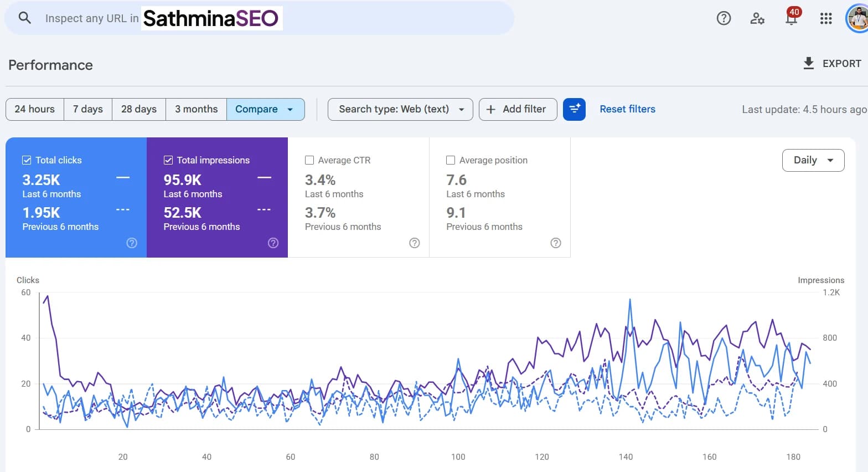The image size is (868, 472).
Task: Enable the Average CTR checkbox
Action: [309, 160]
